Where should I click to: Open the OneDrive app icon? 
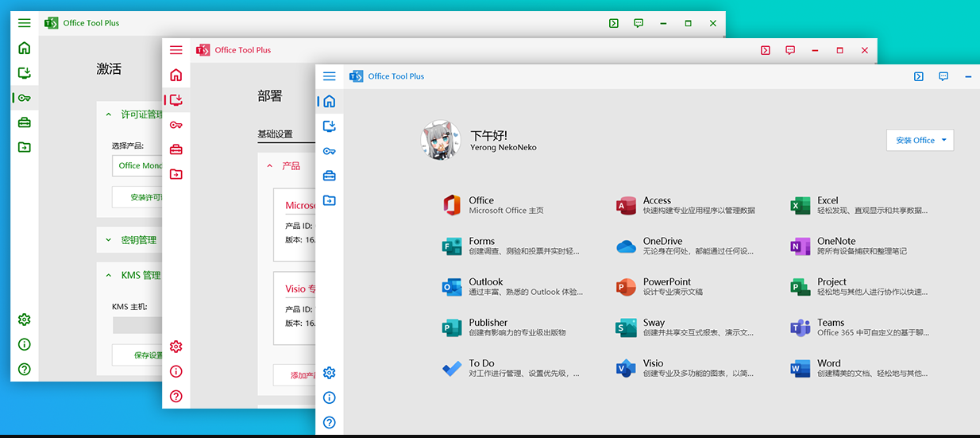[626, 246]
